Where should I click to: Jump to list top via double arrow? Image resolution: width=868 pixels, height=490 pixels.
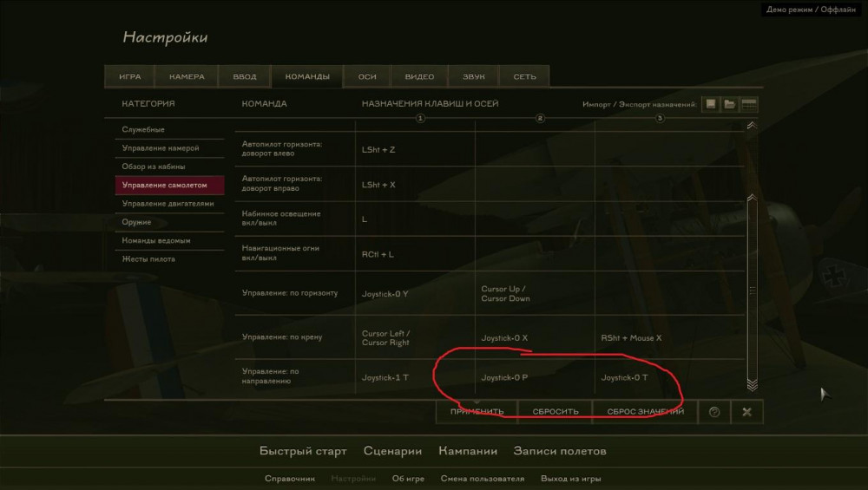[x=752, y=126]
